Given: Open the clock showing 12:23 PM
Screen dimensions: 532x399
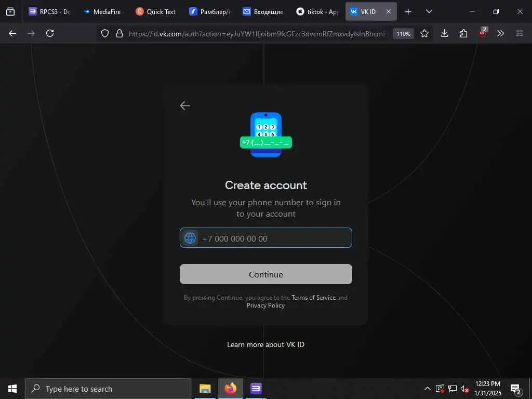Looking at the screenshot, I should point(488,389).
